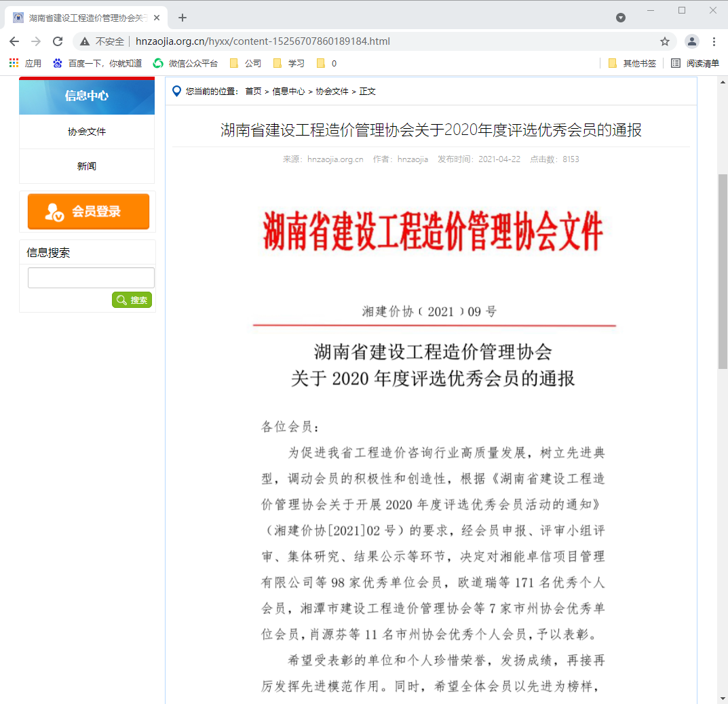Open the 微信公众平台 bookmark

click(x=186, y=63)
